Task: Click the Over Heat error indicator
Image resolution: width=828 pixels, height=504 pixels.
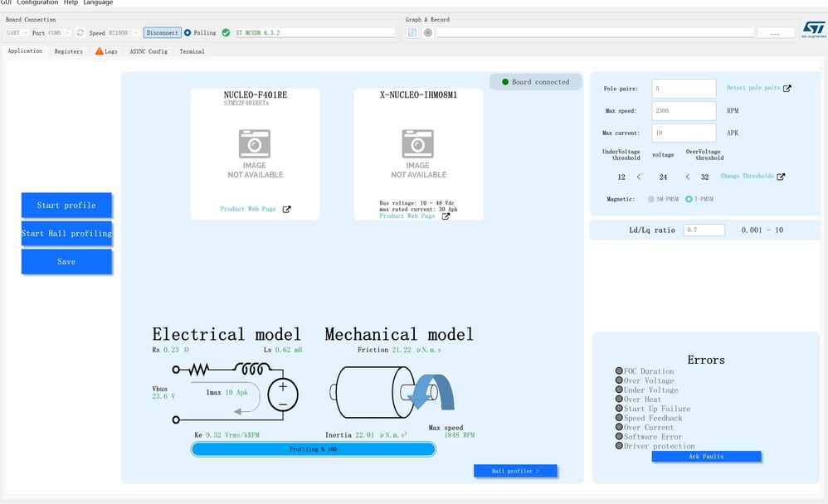Action: (x=619, y=399)
